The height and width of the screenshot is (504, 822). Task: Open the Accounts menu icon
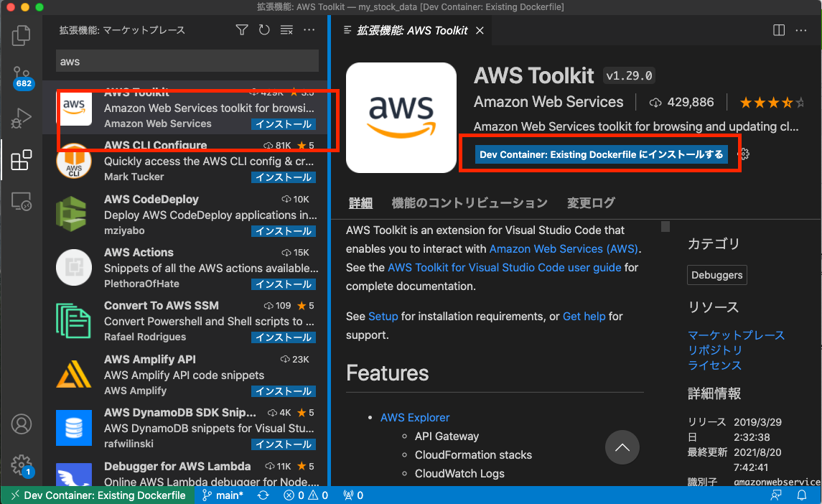pos(22,424)
